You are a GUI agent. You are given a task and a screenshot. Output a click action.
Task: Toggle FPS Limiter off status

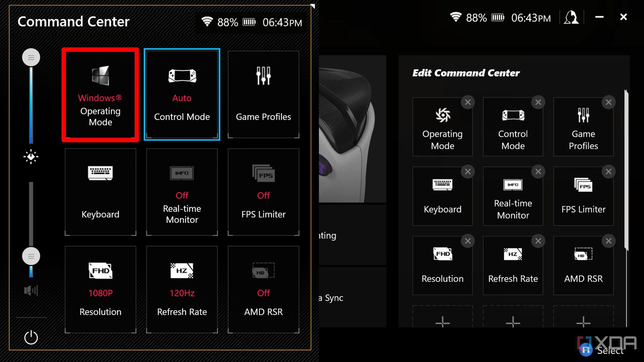(263, 192)
